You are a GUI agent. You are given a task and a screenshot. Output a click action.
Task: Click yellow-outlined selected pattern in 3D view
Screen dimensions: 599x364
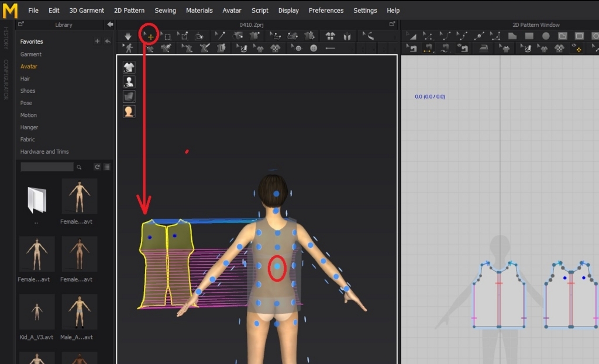167,264
